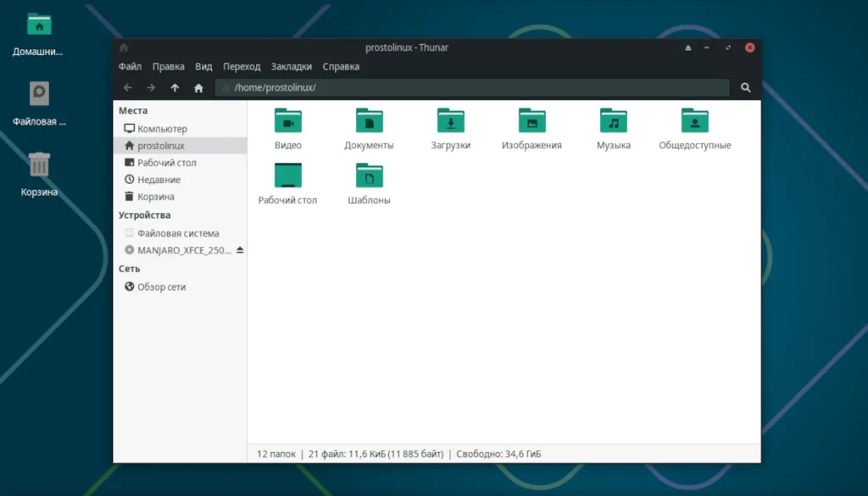This screenshot has height=496, width=868.
Task: Select Компьютер in the sidebar
Action: 180,128
